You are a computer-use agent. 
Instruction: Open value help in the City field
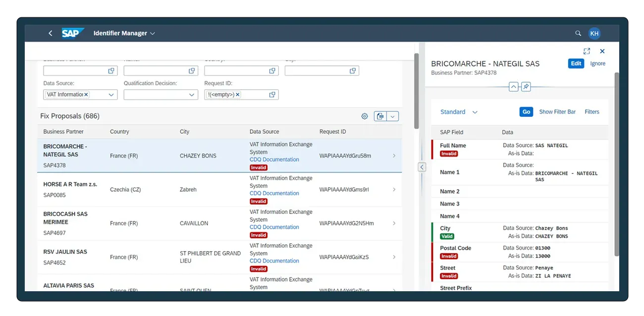pos(353,71)
